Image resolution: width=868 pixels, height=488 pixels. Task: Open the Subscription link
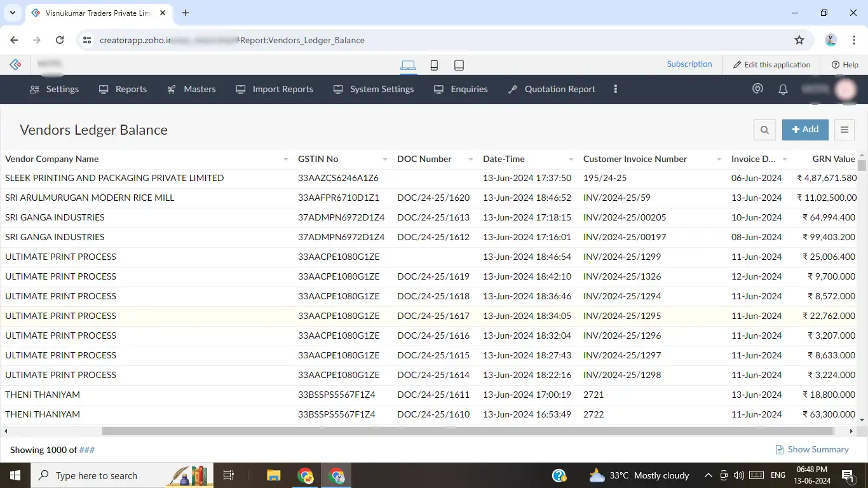click(x=689, y=64)
